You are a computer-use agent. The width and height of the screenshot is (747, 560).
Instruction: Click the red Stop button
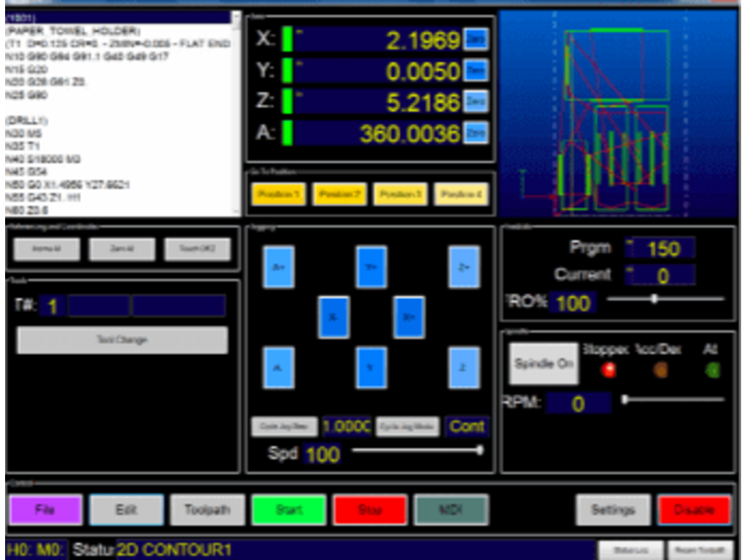point(370,510)
